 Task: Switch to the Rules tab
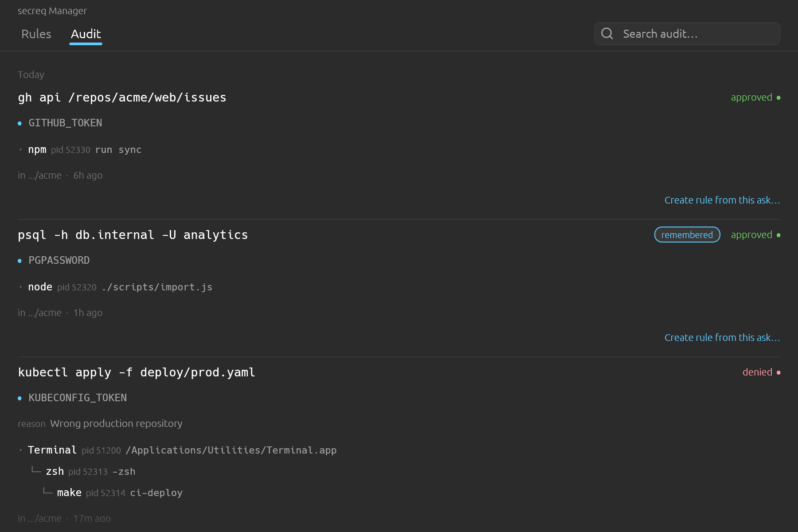(x=36, y=34)
